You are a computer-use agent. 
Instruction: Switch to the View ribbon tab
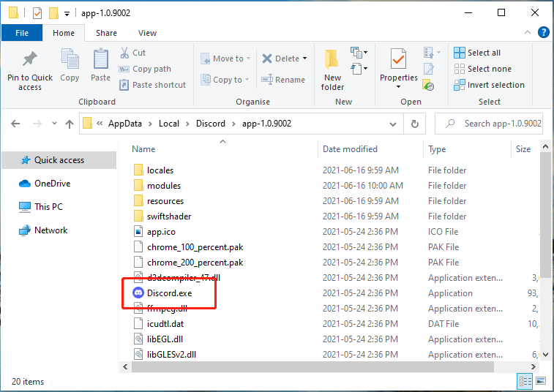147,33
